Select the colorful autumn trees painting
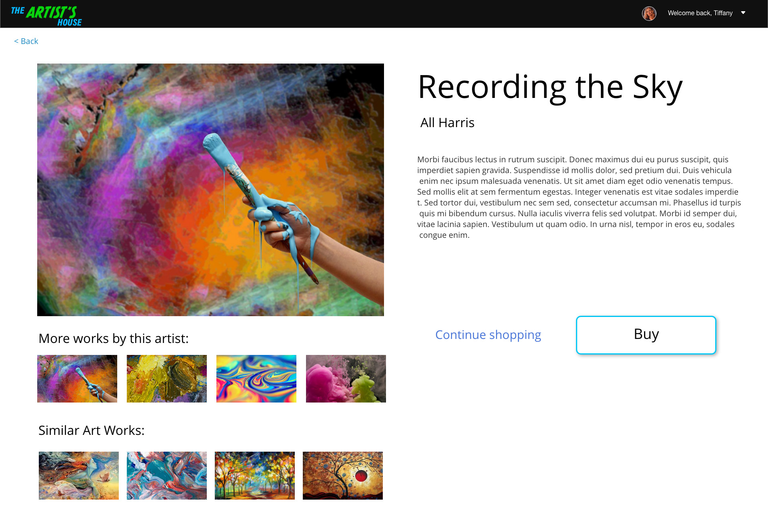This screenshot has height=532, width=768. (x=255, y=476)
